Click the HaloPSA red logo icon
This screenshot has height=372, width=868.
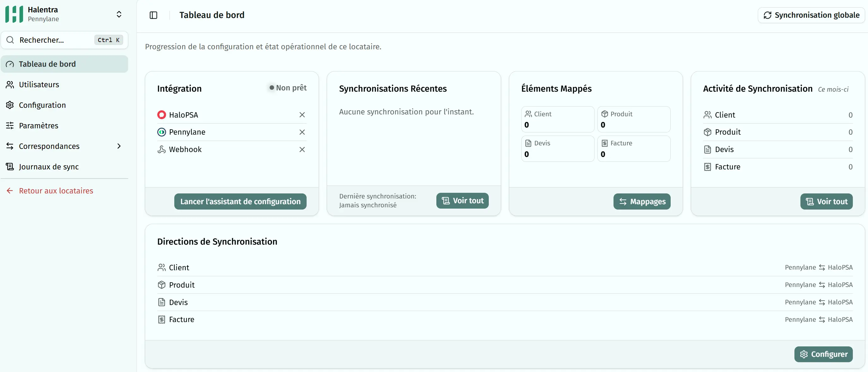point(162,115)
